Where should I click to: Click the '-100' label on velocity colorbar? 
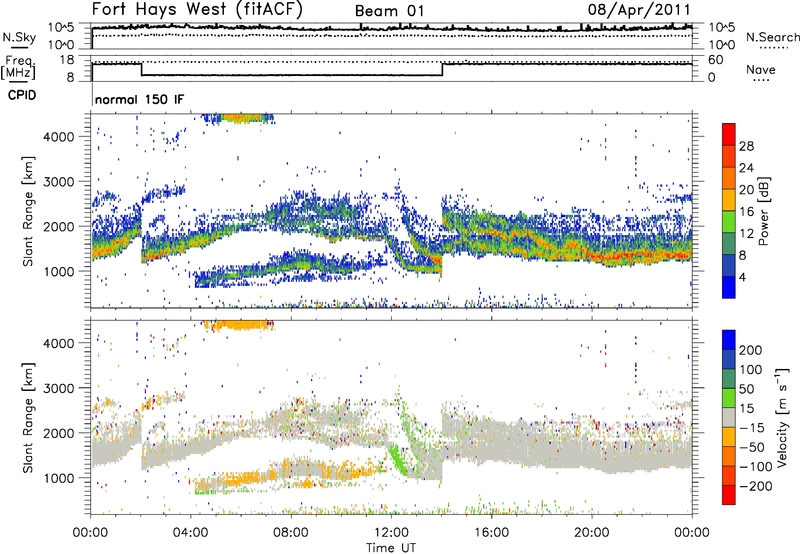[x=755, y=467]
